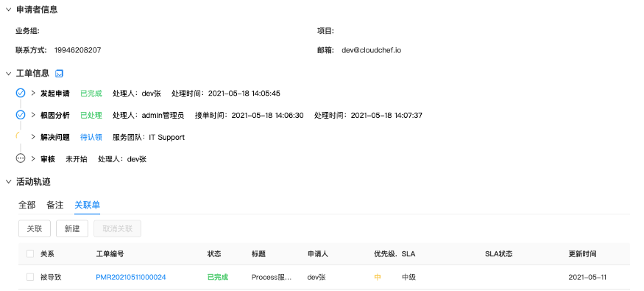Click the 状态 column header

(214, 254)
